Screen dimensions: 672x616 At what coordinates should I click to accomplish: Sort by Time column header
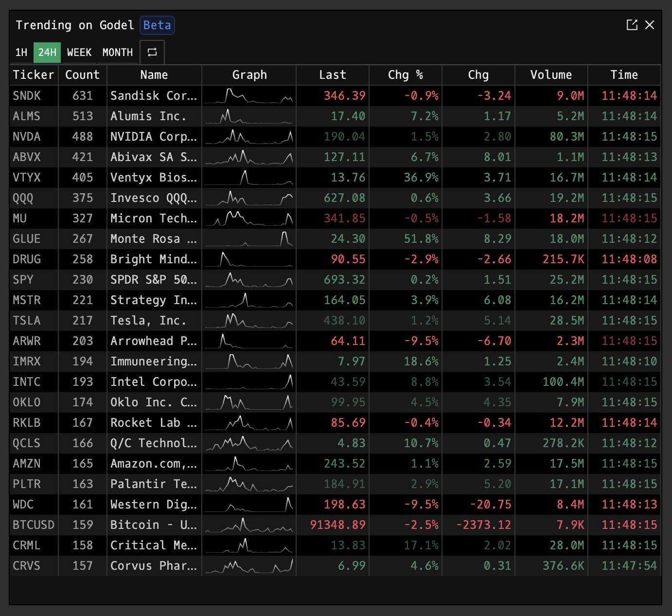(624, 75)
